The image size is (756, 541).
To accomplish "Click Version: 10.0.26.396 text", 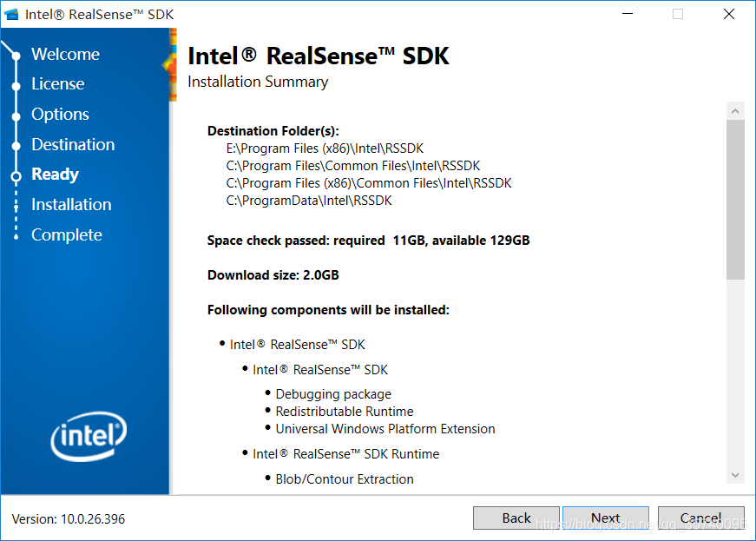I will tap(69, 519).
